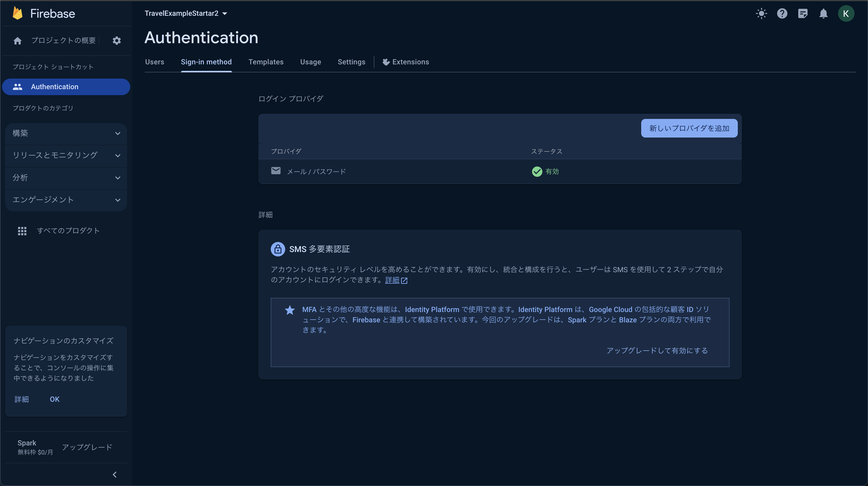Click 新しいプロバイダを追加 button
The image size is (868, 486).
[689, 128]
